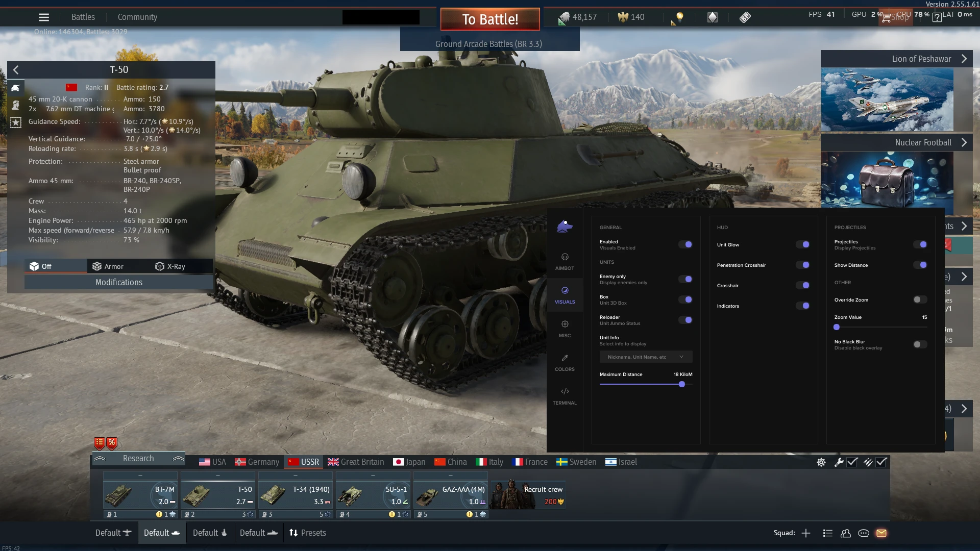The width and height of the screenshot is (980, 551).
Task: Toggle Enemy only switch
Action: (685, 280)
